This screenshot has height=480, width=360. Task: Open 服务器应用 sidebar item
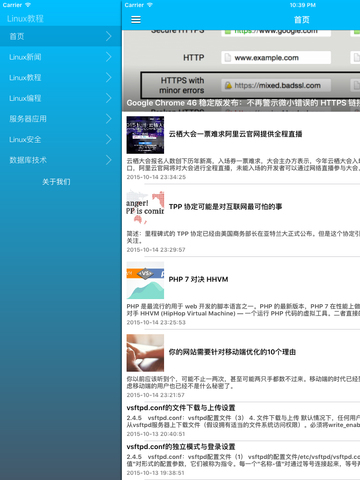point(61,119)
